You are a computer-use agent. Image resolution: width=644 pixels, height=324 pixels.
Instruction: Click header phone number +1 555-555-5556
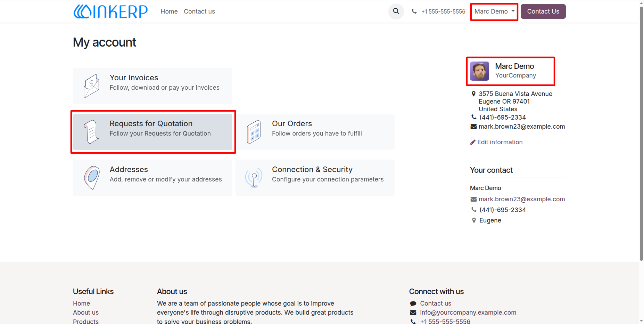coord(443,11)
